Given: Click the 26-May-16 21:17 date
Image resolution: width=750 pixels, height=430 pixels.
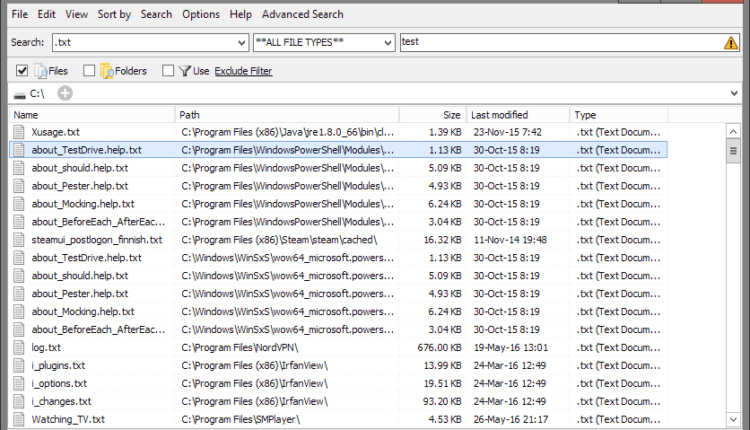Looking at the screenshot, I should (511, 419).
